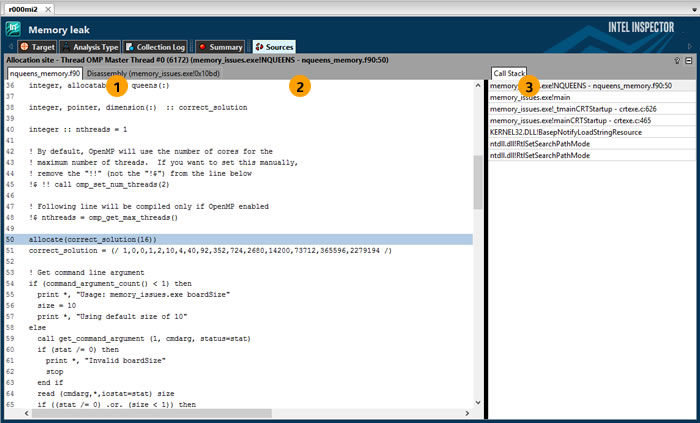Switch to the Analysis Type tab
Viewport: 700px width, 423px height.
(x=91, y=46)
